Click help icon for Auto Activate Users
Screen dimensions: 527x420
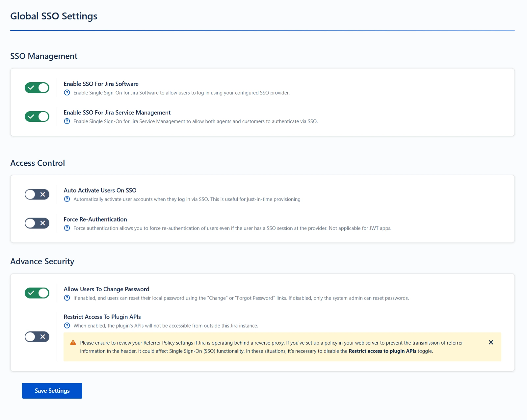point(67,199)
